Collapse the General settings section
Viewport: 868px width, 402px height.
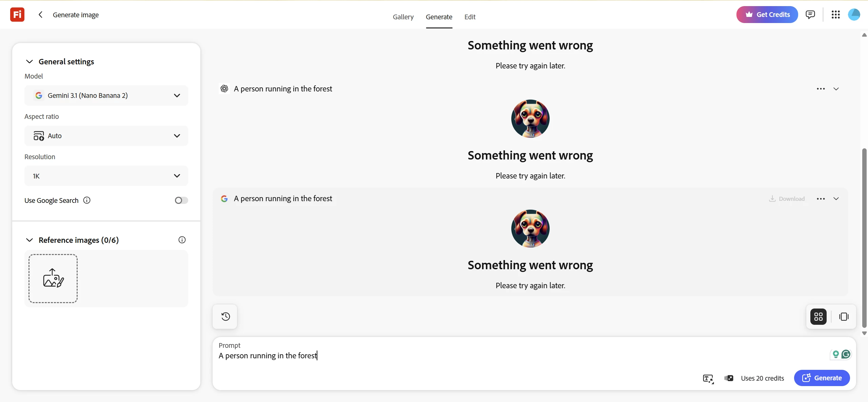(x=29, y=62)
